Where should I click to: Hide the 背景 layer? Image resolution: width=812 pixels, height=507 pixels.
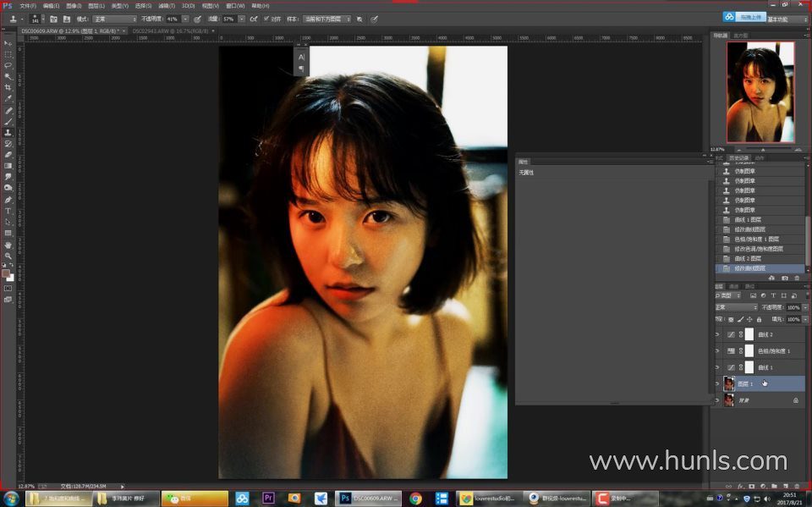717,400
